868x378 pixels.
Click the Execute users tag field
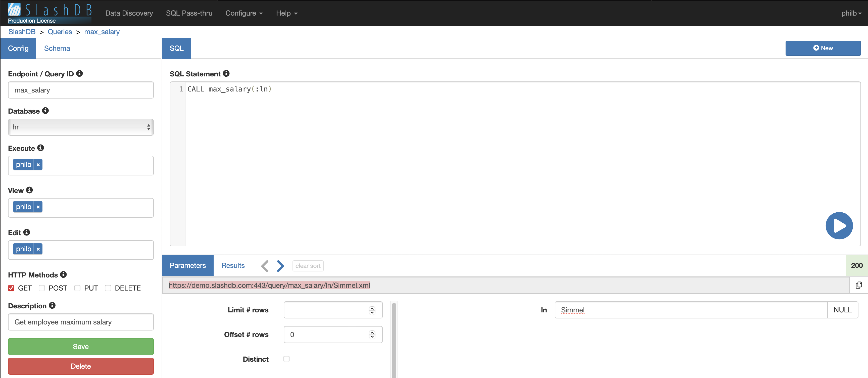tap(81, 165)
